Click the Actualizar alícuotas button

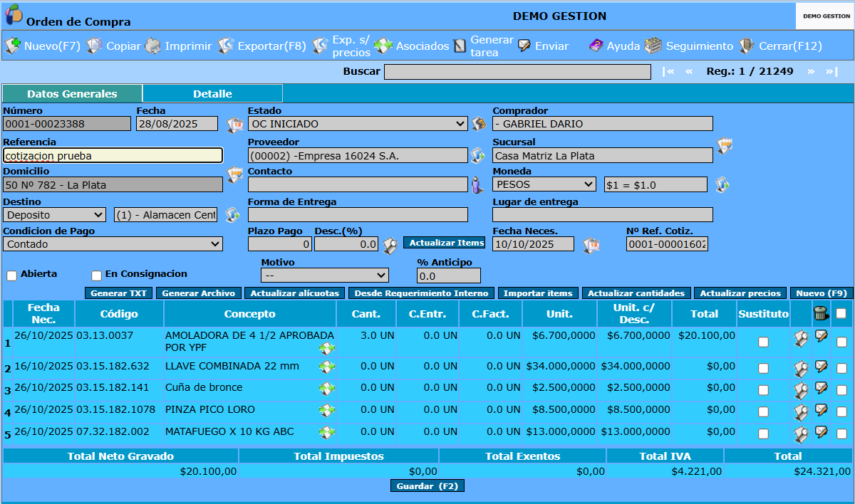click(295, 293)
